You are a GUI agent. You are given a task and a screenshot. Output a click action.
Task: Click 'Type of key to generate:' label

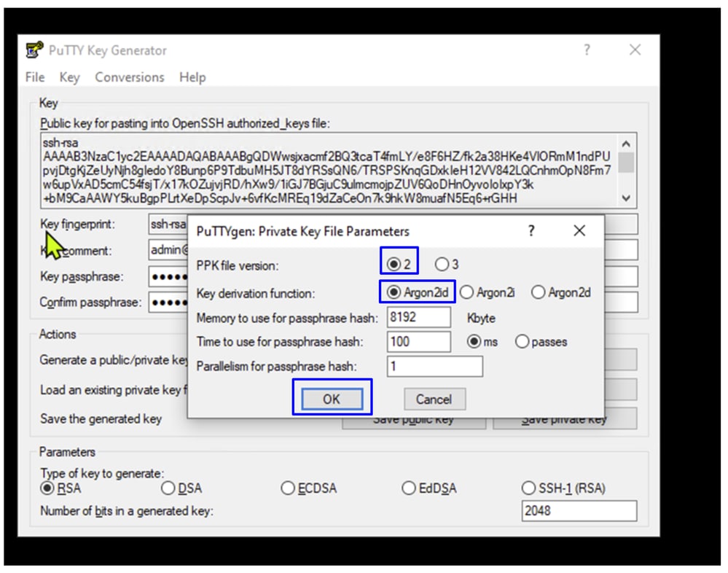[102, 473]
